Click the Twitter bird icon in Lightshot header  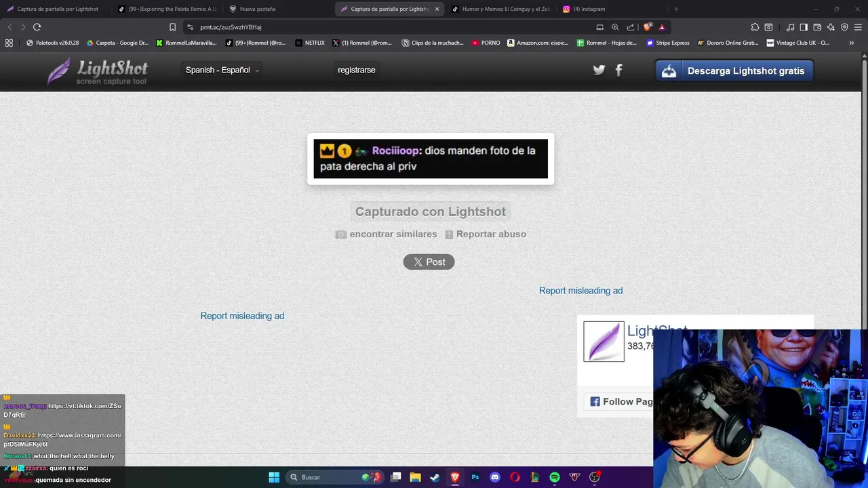coord(599,70)
